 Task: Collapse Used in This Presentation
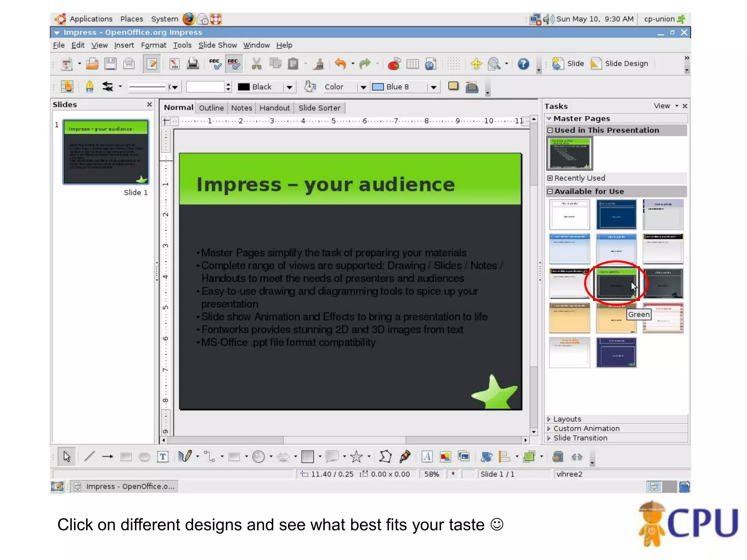[x=550, y=130]
